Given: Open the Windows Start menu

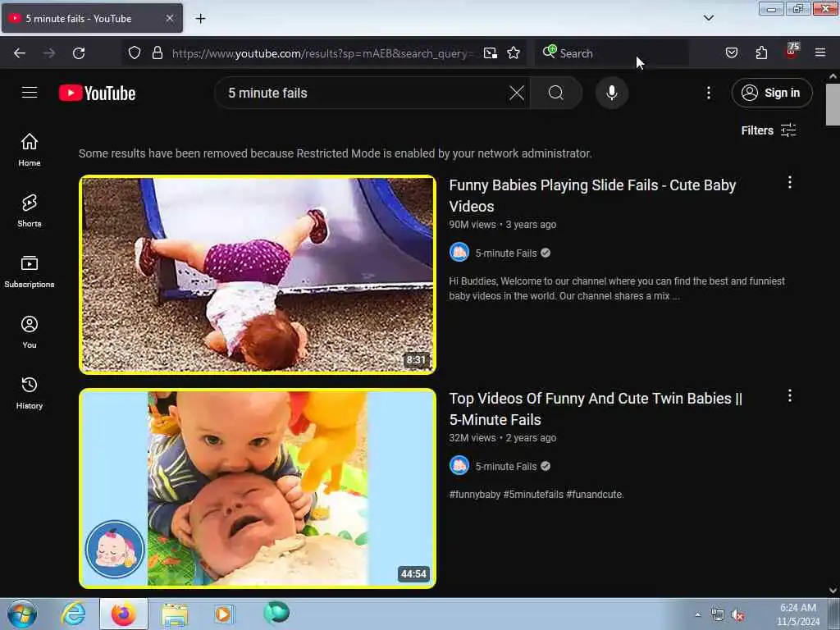Looking at the screenshot, I should click(22, 614).
